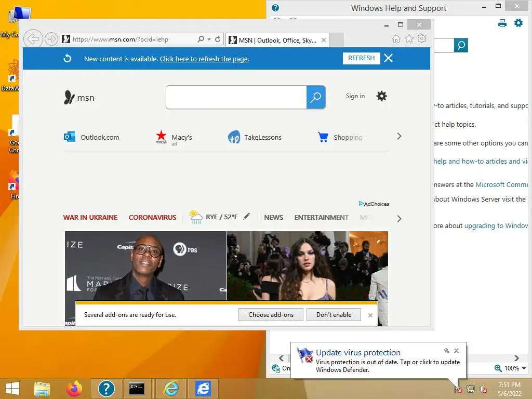The image size is (532, 399).
Task: Click Print icon in Windows Help and Support
Action: point(502,23)
